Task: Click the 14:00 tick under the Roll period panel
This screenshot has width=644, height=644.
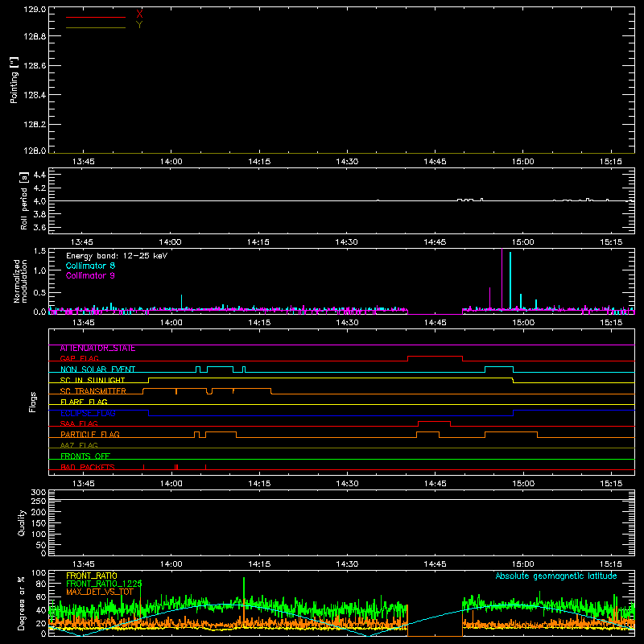Action: 170,242
